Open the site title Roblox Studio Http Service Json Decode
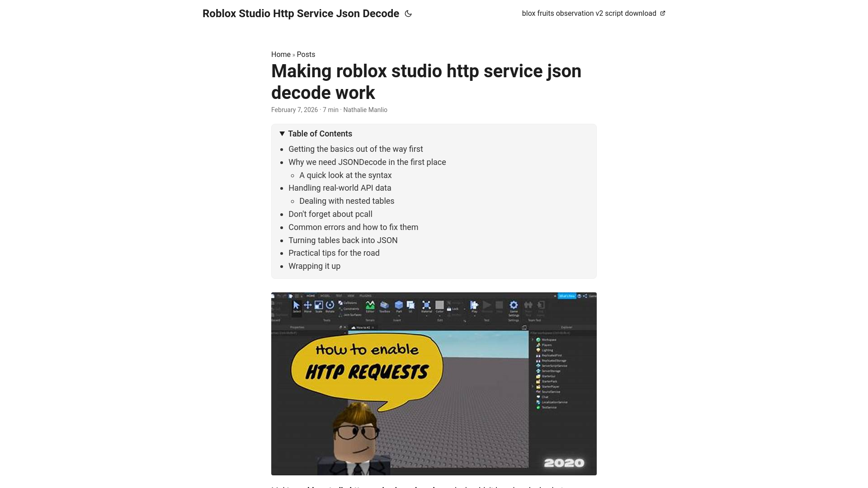Image resolution: width=868 pixels, height=488 pixels. click(301, 14)
